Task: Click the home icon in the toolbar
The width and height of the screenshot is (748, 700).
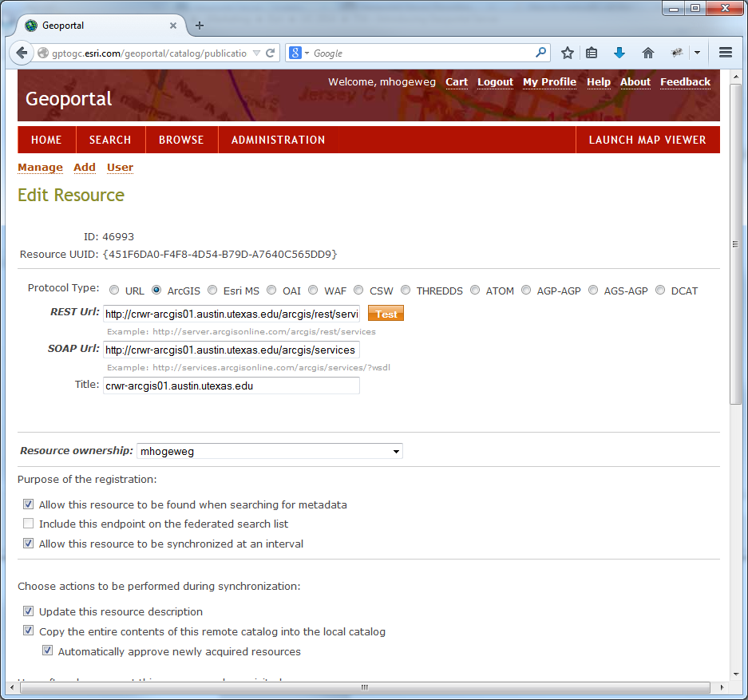Action: pos(648,53)
